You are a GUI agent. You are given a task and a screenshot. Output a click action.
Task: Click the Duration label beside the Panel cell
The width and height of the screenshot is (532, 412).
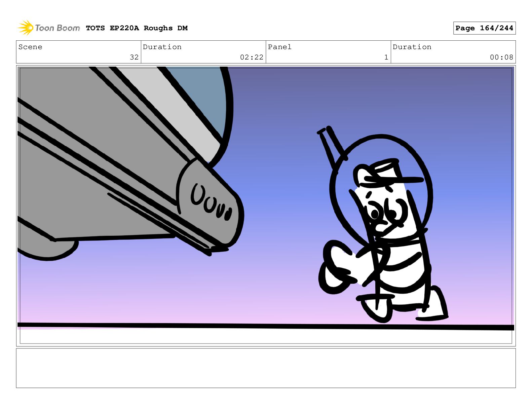coord(412,47)
